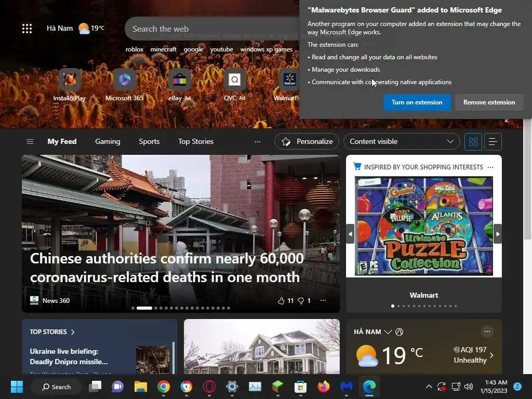Open the Personalize feed button
This screenshot has width=532, height=399.
pos(307,141)
